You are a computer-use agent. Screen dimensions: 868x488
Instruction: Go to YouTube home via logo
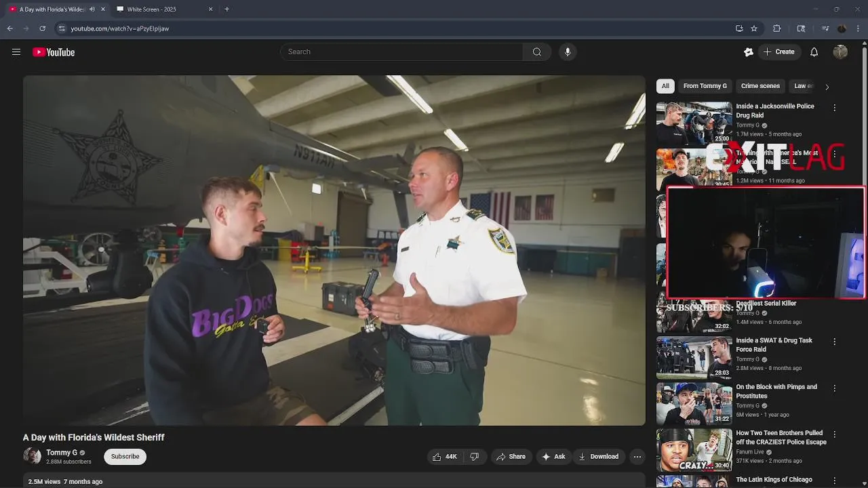(54, 52)
